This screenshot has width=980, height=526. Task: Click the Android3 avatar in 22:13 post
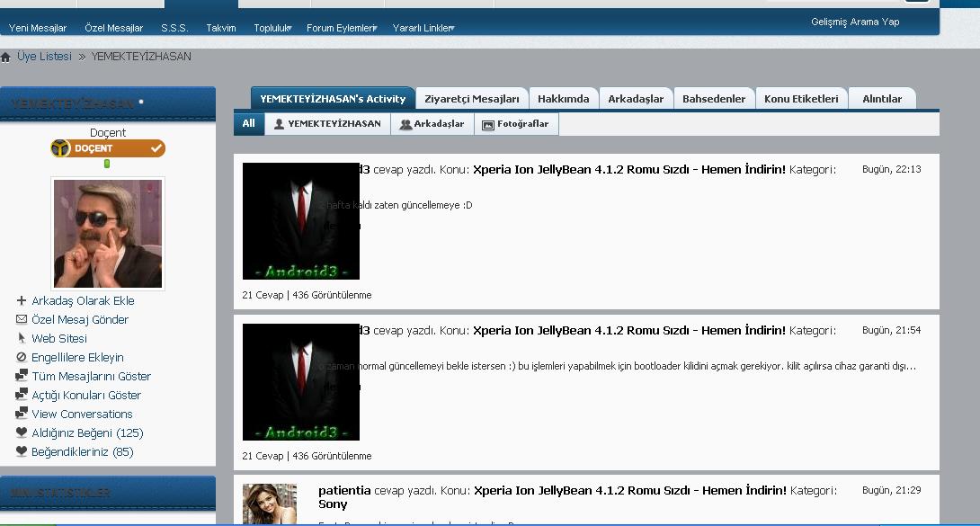300,221
